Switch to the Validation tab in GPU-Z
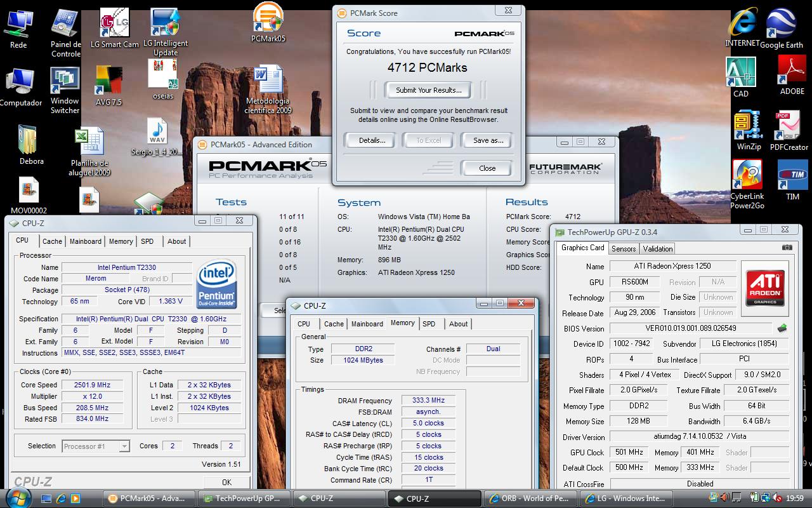Viewport: 812px width, 508px height. (x=657, y=248)
